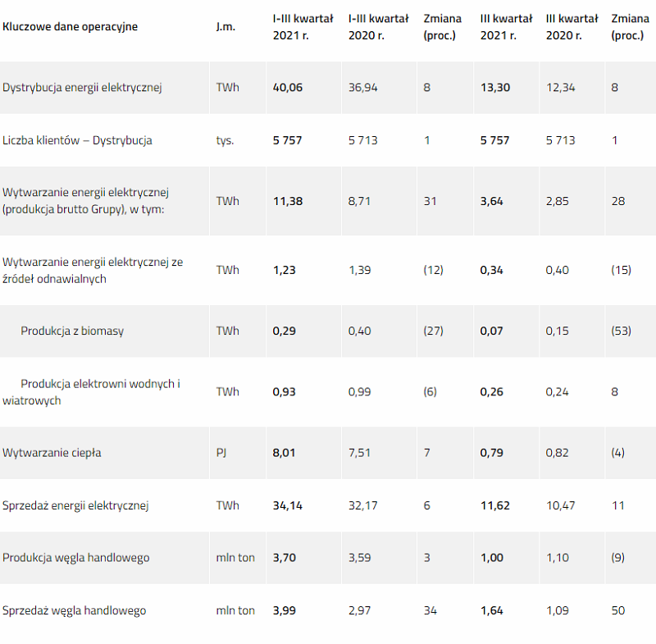The width and height of the screenshot is (656, 644).
Task: Click the value 34,14 for electricity sales
Action: [288, 505]
